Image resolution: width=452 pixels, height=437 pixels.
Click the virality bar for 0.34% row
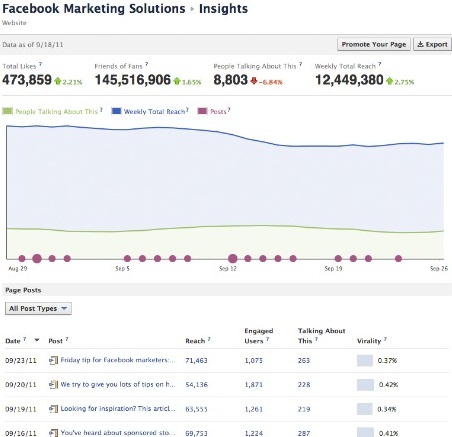click(x=364, y=409)
